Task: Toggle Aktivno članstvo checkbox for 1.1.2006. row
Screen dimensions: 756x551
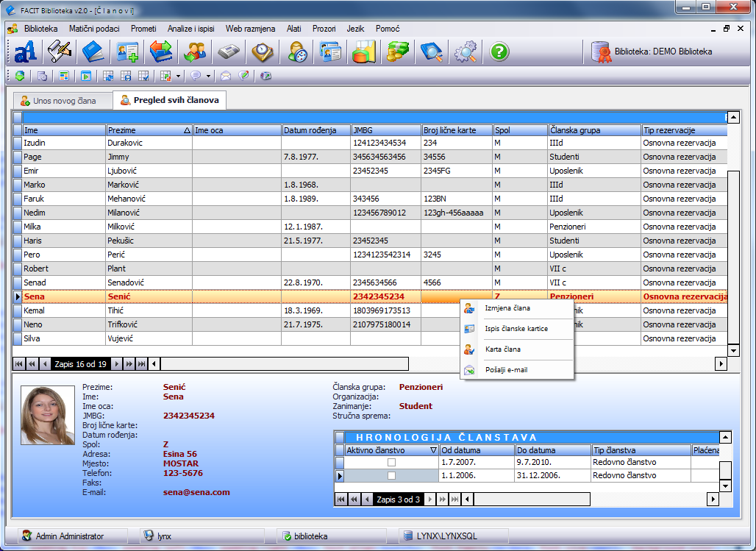Action: pos(391,476)
